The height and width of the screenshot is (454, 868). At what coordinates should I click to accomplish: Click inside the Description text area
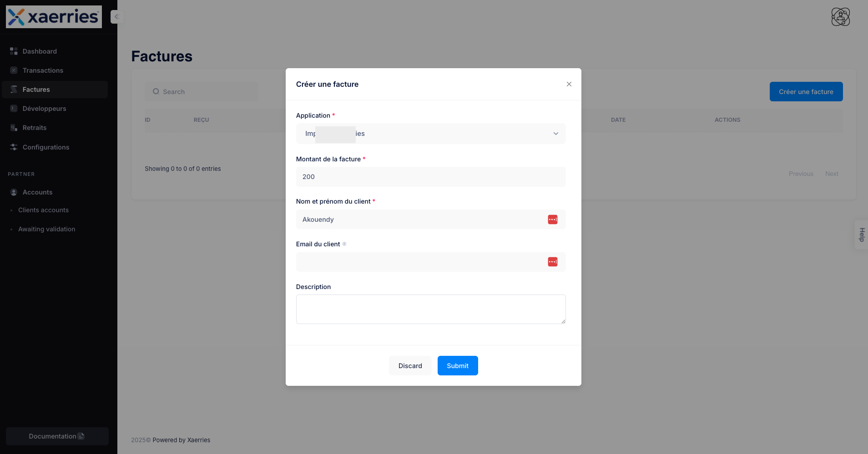pos(430,309)
